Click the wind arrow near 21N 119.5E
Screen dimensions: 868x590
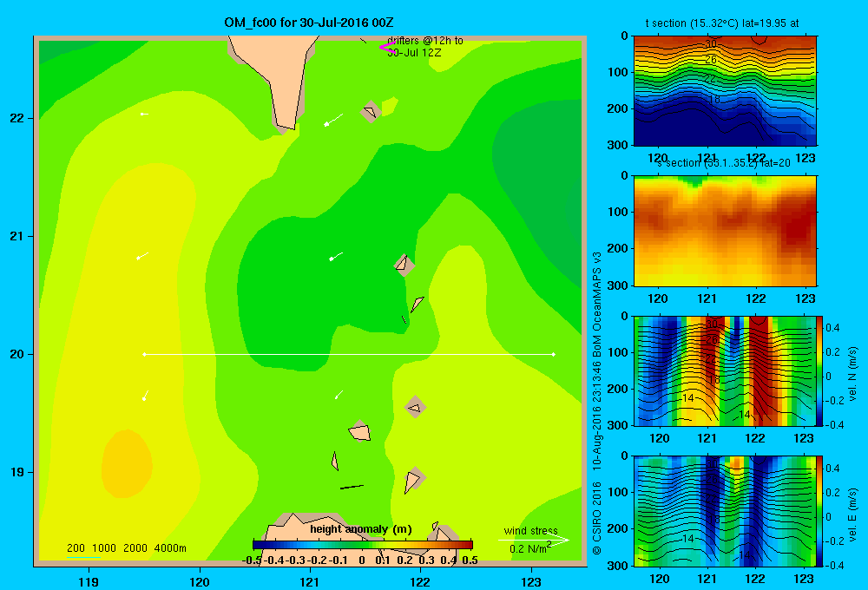coord(142,256)
